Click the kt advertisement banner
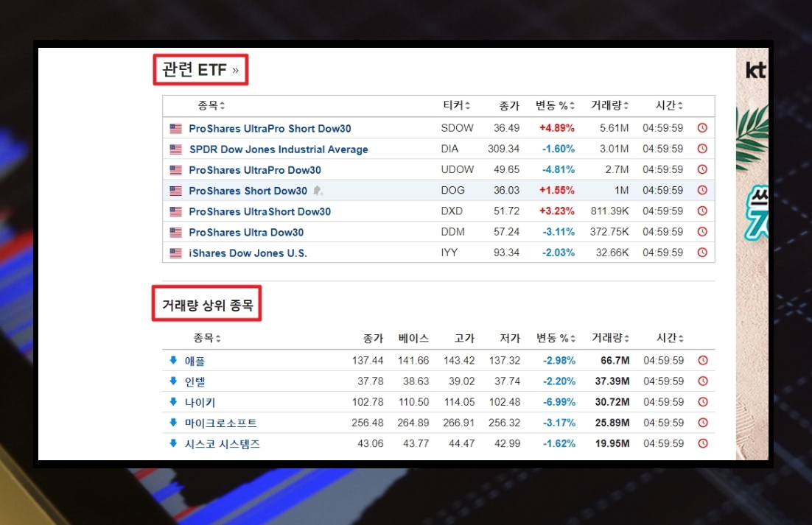The image size is (812, 525). click(752, 254)
